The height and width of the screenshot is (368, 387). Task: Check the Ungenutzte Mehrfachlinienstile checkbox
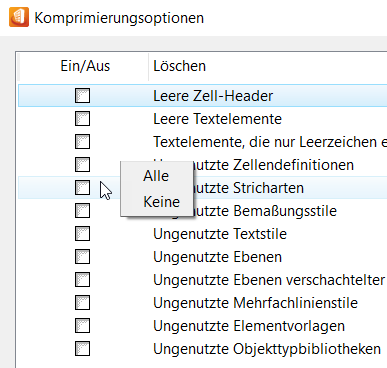[82, 303]
